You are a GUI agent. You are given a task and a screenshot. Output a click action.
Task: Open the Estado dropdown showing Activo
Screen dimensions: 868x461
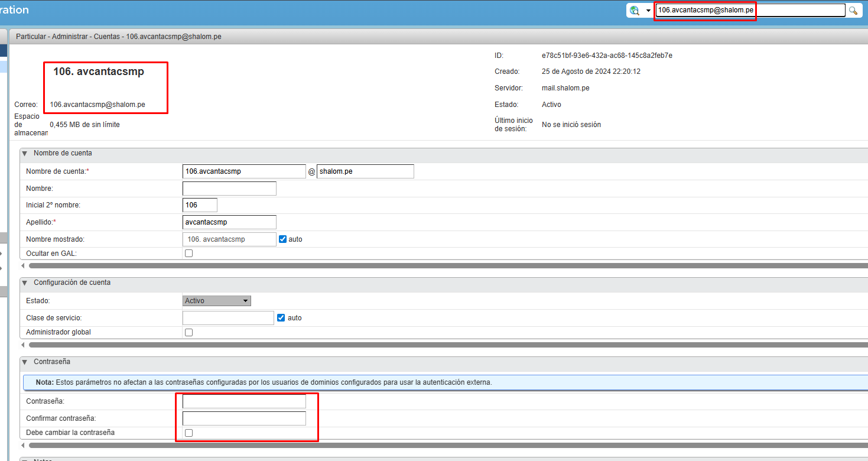point(217,301)
